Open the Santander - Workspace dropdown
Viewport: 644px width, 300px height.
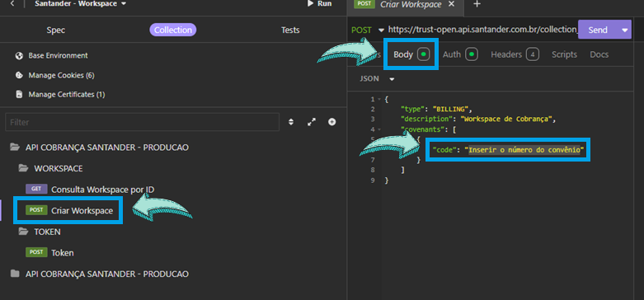(x=81, y=3)
